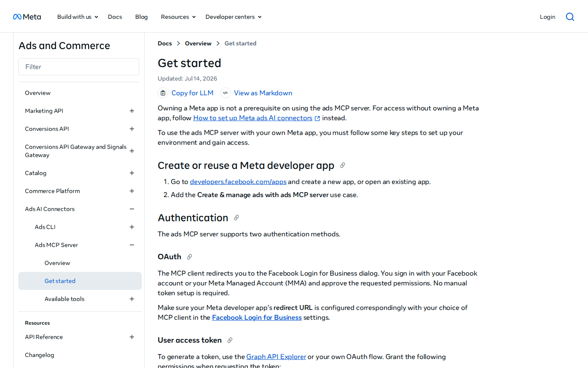Copy anchor link icon beside OAuth heading

tap(189, 257)
